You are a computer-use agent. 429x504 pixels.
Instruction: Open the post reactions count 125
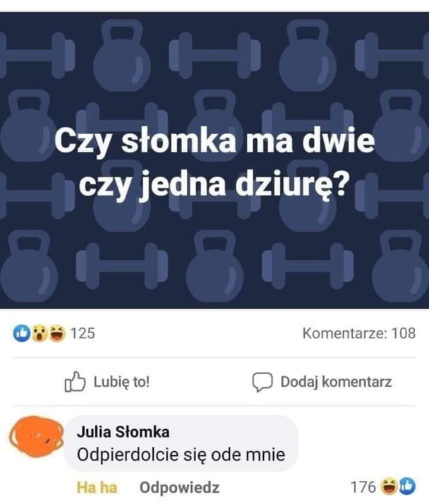click(83, 333)
